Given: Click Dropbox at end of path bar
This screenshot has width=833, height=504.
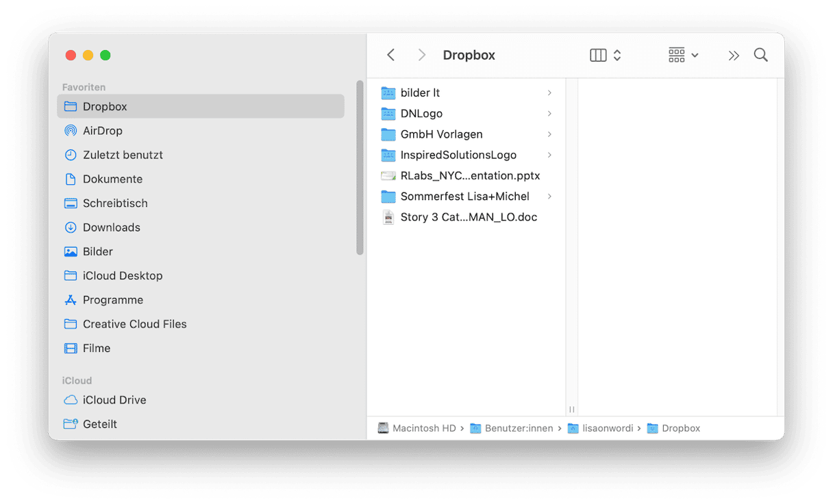Looking at the screenshot, I should point(681,428).
